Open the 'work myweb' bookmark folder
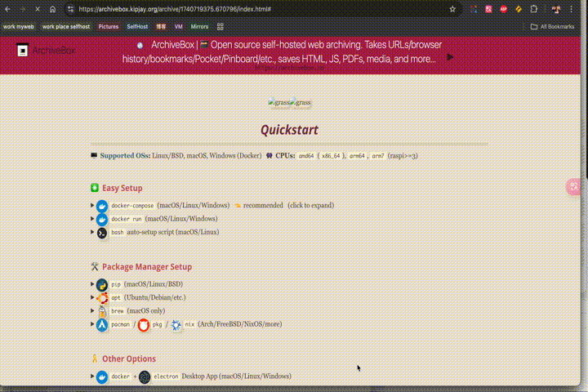 pos(18,27)
